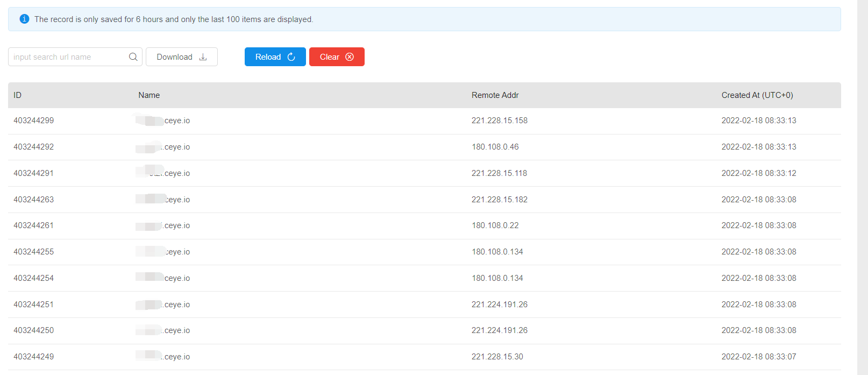This screenshot has width=868, height=375.
Task: Click the Created At (UTC+0) header
Action: tap(757, 95)
